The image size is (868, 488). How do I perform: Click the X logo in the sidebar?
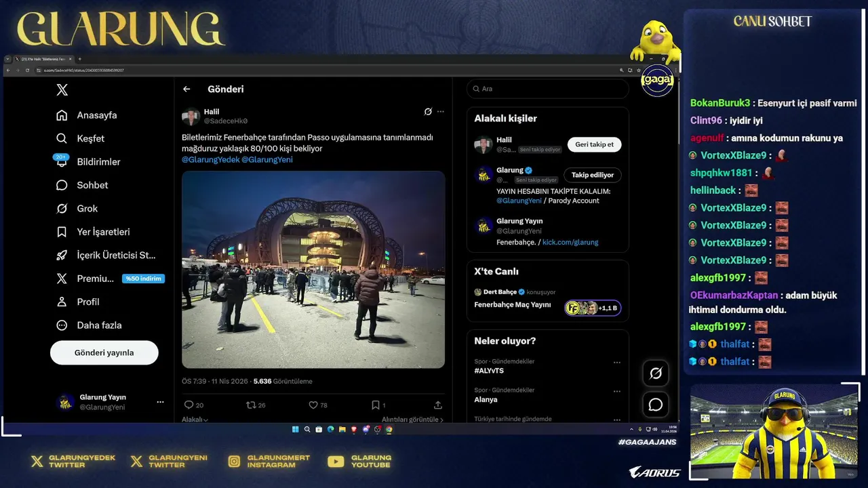(x=62, y=90)
